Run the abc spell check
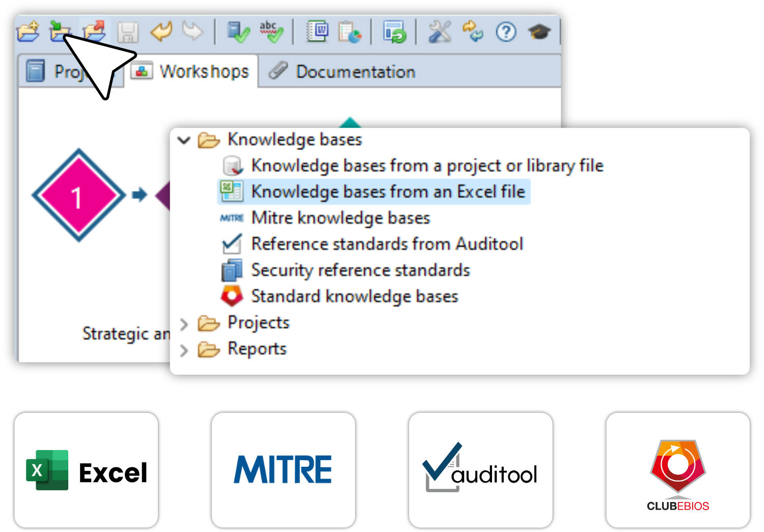 click(271, 32)
